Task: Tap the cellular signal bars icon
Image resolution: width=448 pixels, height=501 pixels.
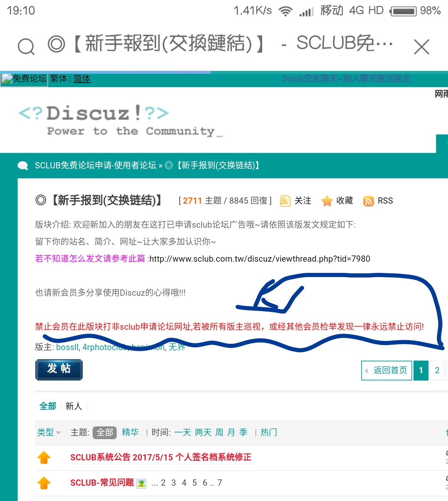Action: (307, 12)
